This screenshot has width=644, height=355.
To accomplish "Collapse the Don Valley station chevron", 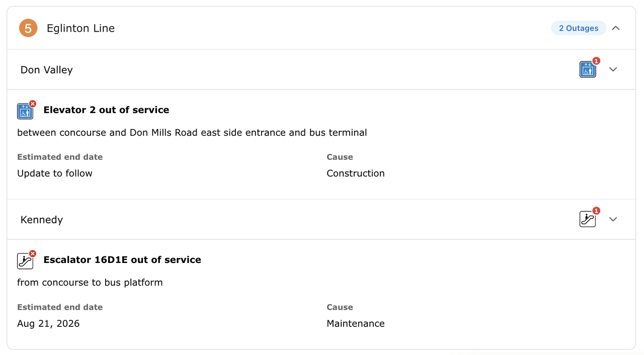I will click(613, 69).
